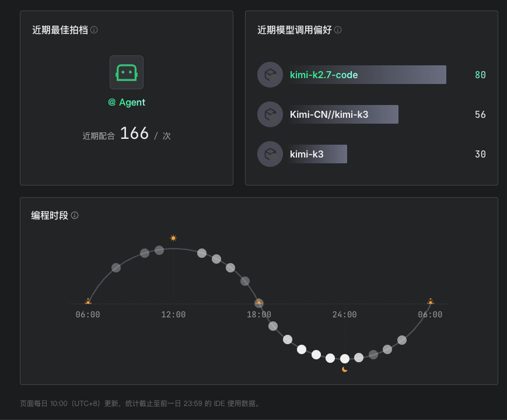Click the 17:00 dot just before sunset

[x=245, y=281]
